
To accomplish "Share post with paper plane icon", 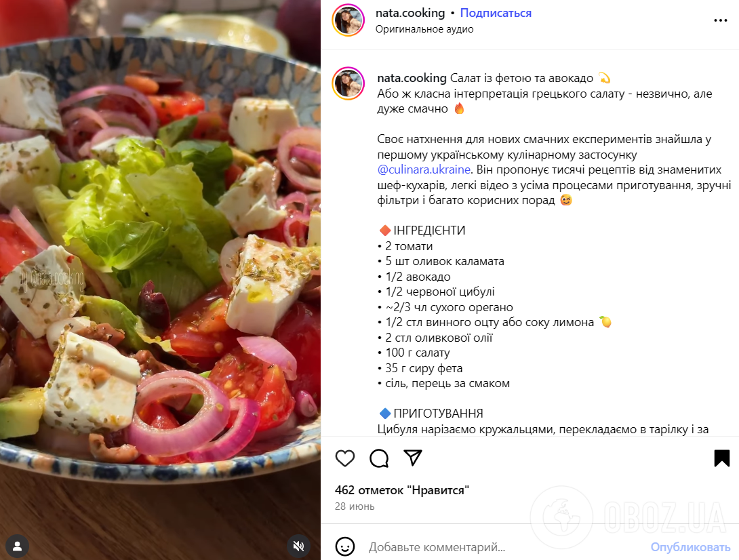I will tap(413, 458).
